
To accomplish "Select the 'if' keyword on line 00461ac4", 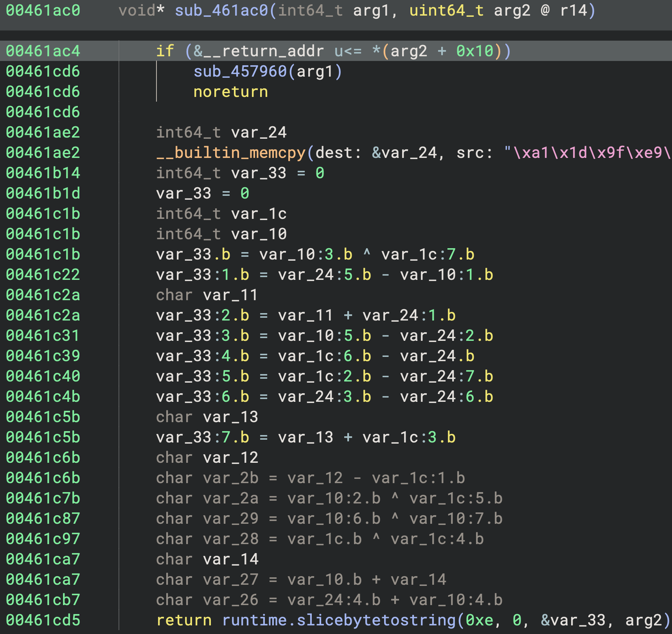I will (165, 51).
